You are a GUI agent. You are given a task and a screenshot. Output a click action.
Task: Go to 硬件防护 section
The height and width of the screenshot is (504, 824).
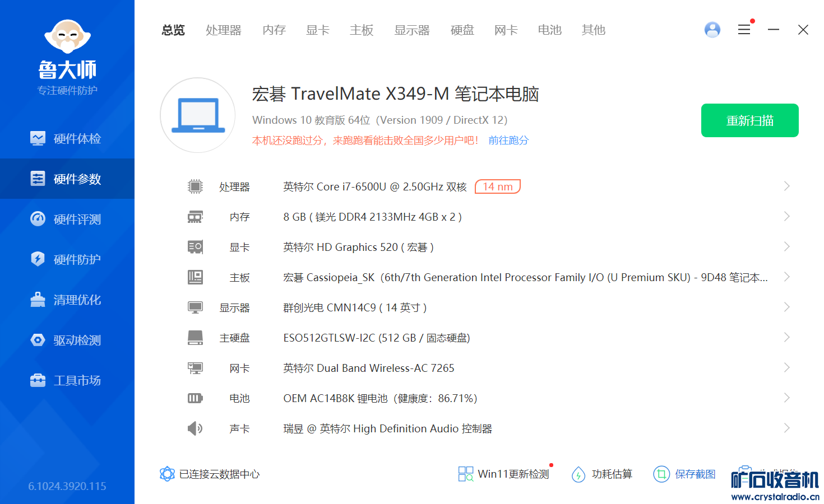click(x=67, y=259)
